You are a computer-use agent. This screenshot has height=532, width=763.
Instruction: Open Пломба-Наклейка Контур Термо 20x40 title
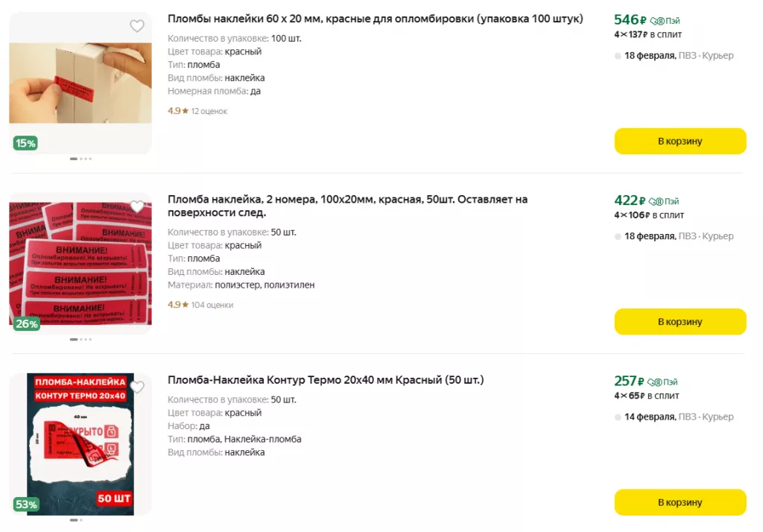click(326, 380)
